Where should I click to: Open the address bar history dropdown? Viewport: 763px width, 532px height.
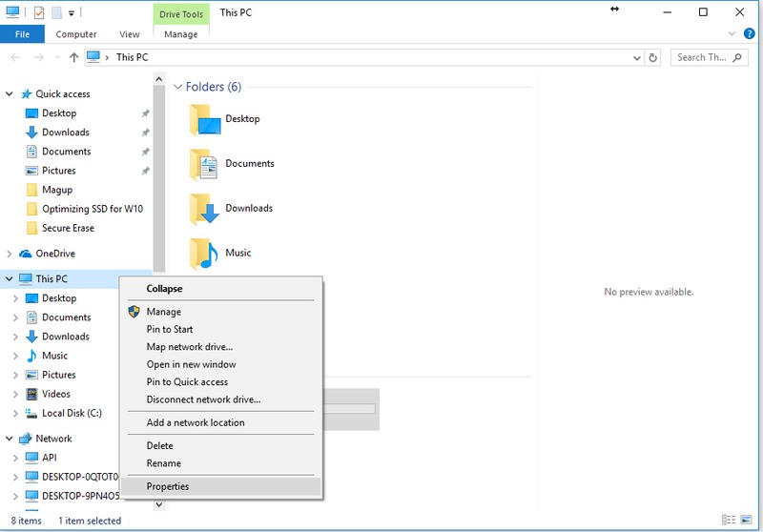coord(636,57)
